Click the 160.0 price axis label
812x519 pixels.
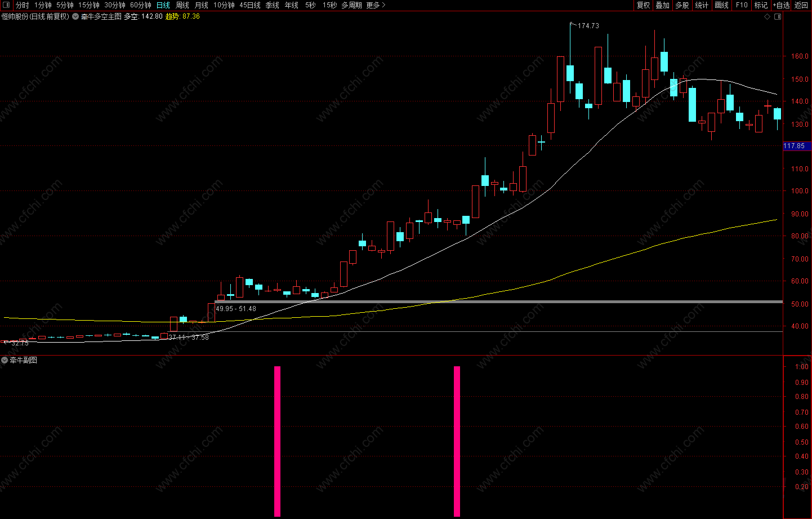pos(800,56)
